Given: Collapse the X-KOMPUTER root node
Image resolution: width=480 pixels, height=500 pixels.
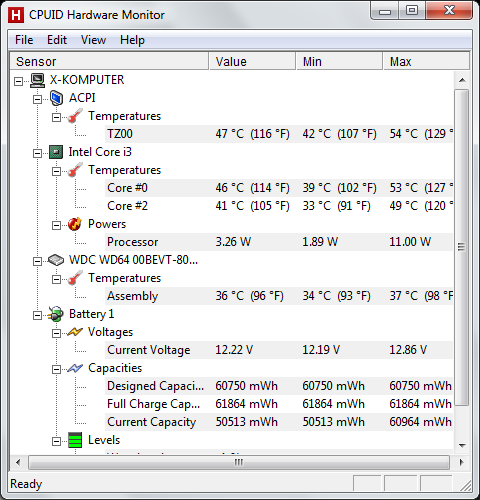Looking at the screenshot, I should 19,81.
